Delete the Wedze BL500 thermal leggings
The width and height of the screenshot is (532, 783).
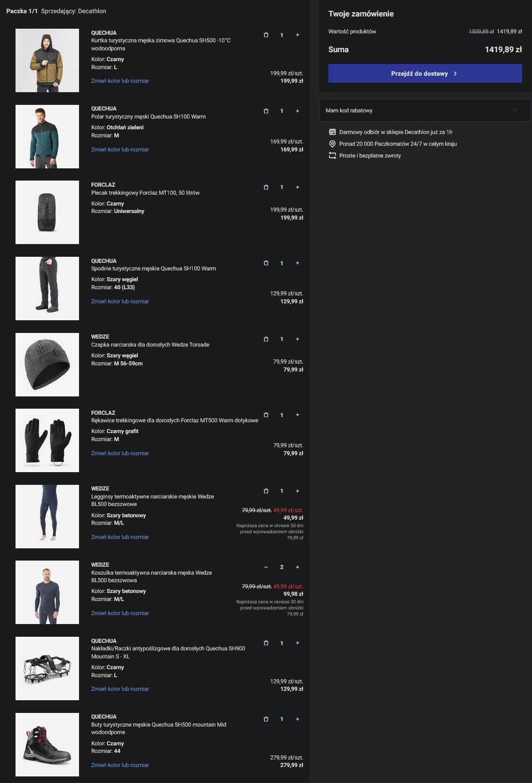point(266,491)
